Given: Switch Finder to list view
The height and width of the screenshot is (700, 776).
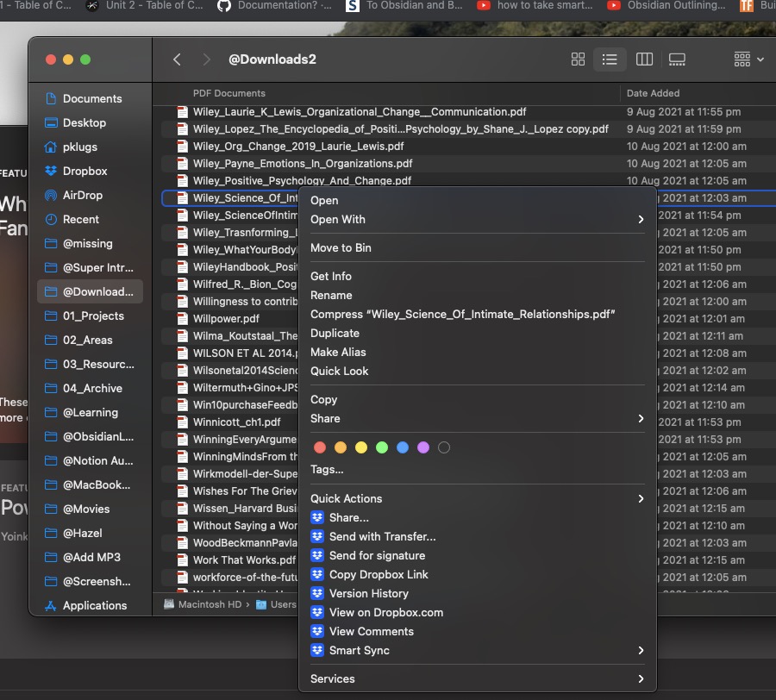Looking at the screenshot, I should 610,59.
